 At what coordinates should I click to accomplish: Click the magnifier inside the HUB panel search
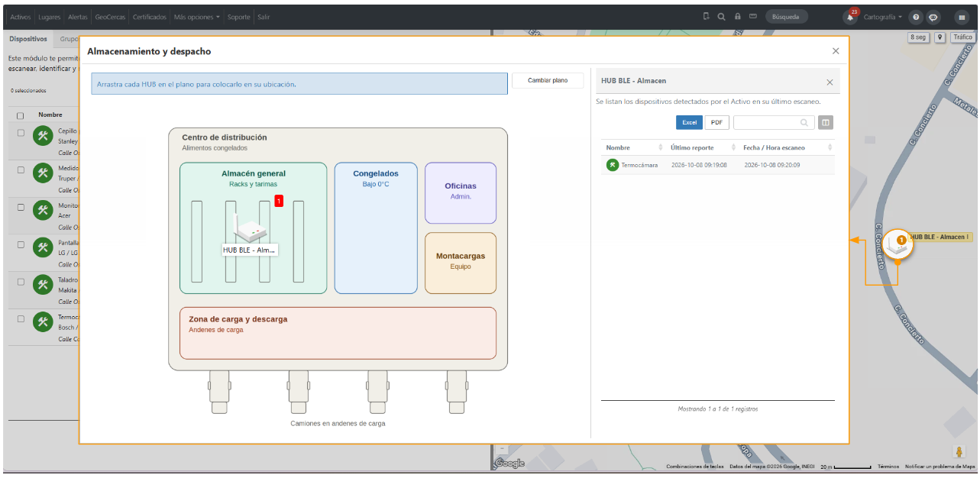(804, 122)
